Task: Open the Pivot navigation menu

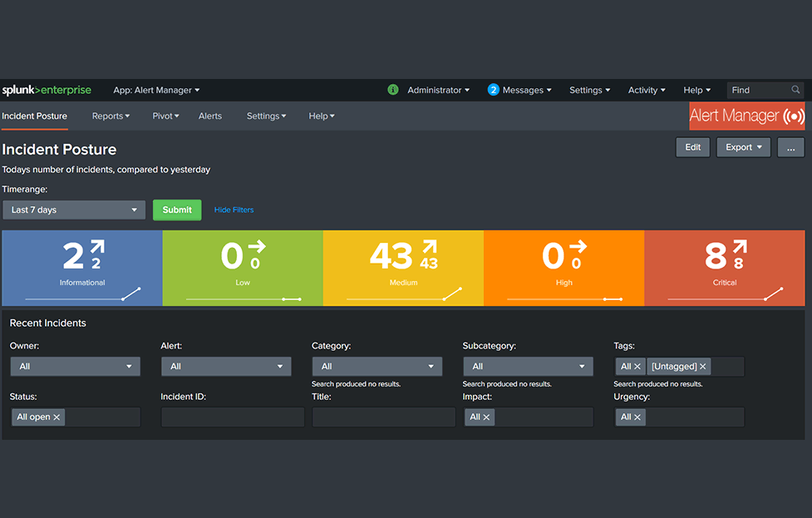Action: click(x=165, y=116)
